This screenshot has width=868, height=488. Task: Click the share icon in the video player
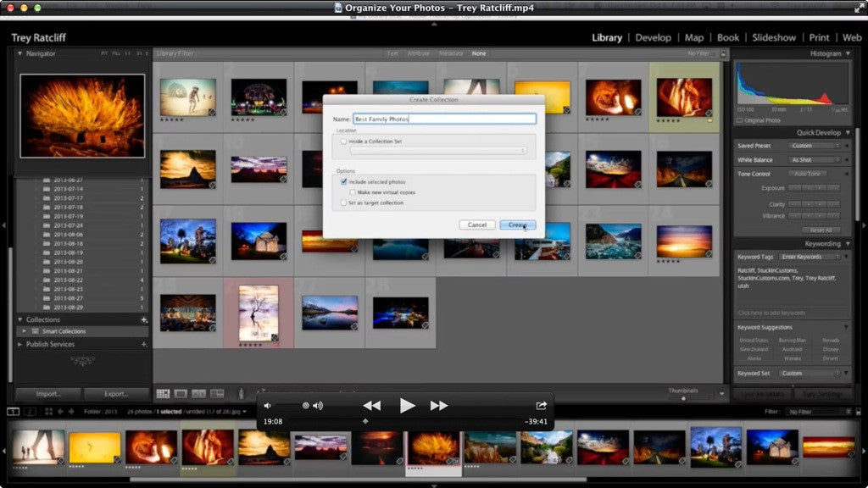[540, 405]
